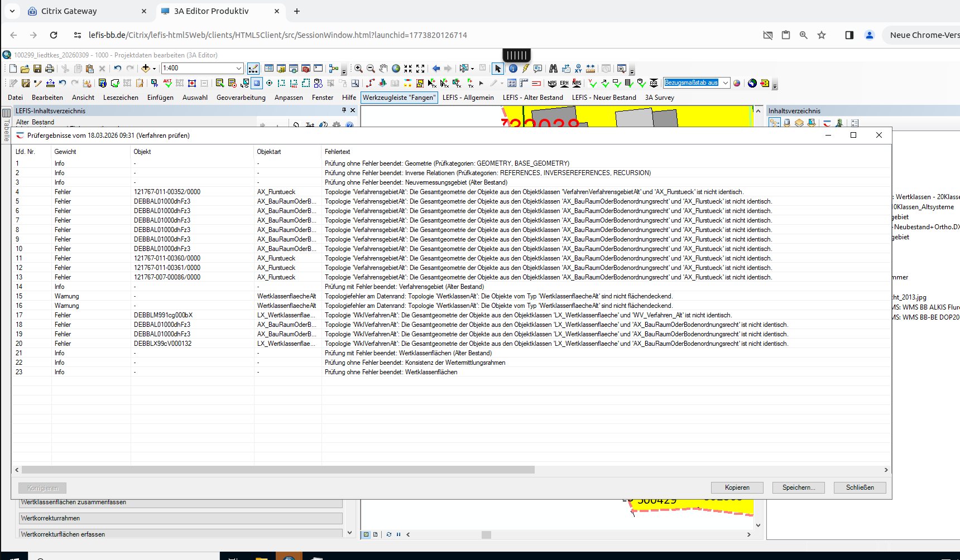Image resolution: width=960 pixels, height=560 pixels.
Task: Expand the Bezugsmaßstab aus dropdown
Action: pyautogui.click(x=725, y=83)
